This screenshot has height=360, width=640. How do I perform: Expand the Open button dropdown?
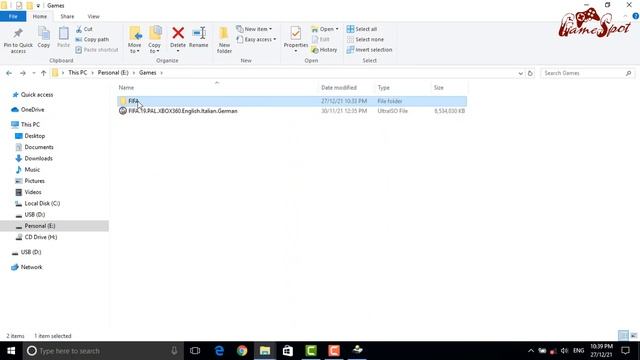[x=337, y=29]
